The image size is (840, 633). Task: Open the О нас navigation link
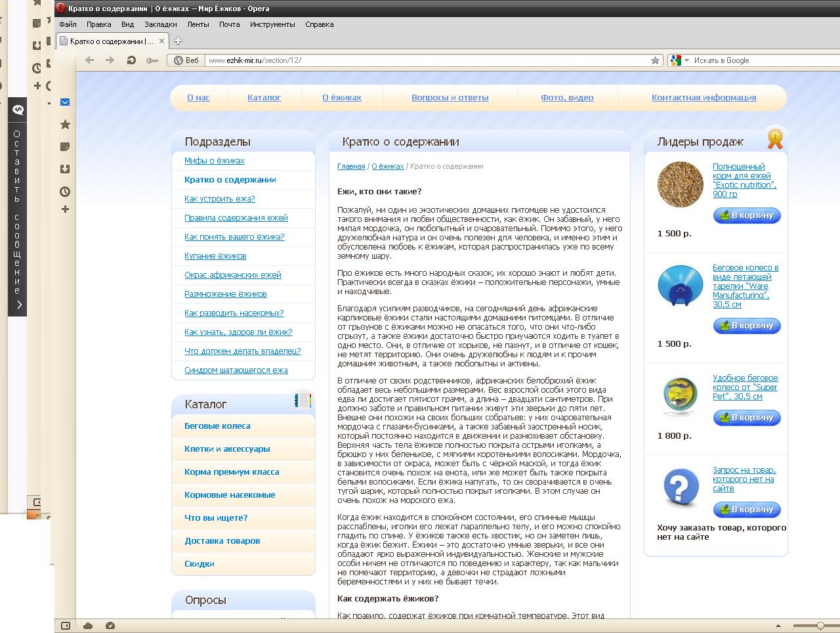(198, 98)
